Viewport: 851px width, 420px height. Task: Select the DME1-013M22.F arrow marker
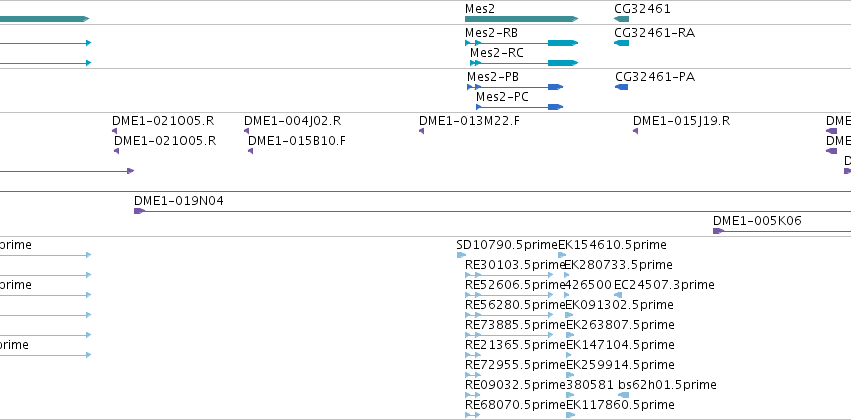(x=421, y=131)
